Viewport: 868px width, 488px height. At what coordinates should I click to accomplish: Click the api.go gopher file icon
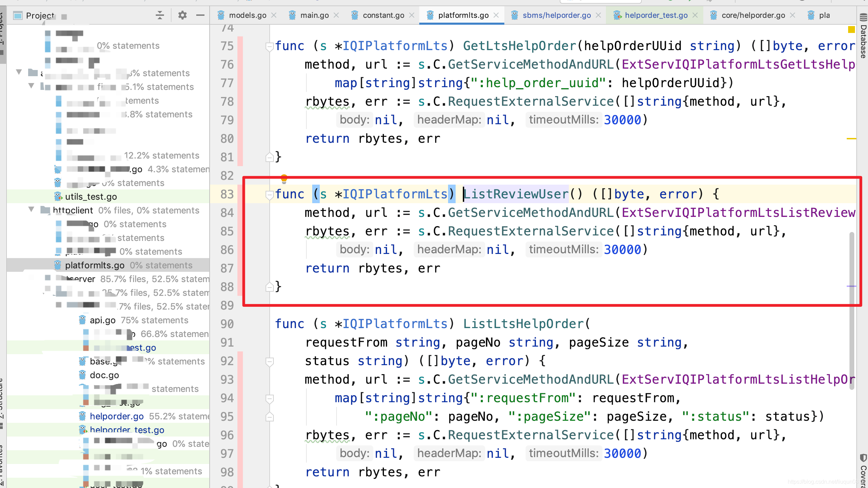point(82,320)
